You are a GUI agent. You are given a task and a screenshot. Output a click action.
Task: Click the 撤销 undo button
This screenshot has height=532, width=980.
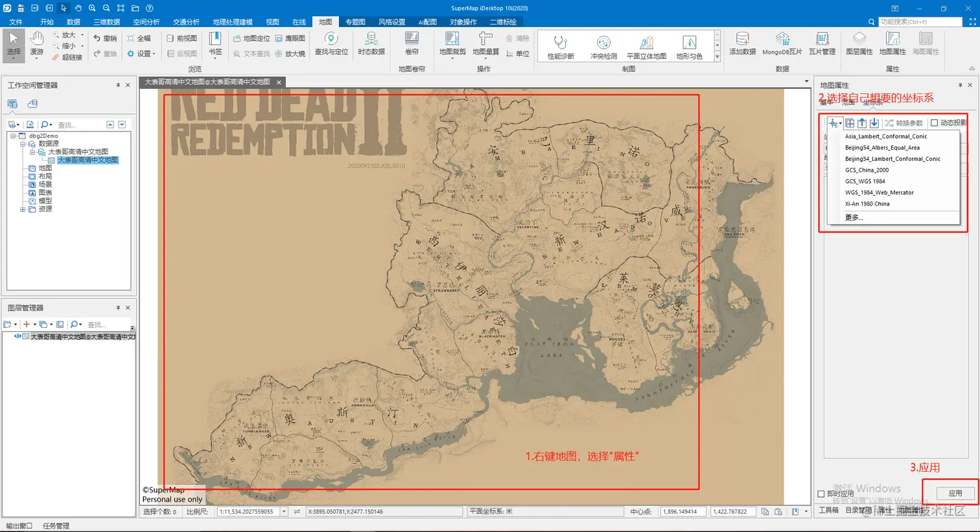[x=105, y=38]
